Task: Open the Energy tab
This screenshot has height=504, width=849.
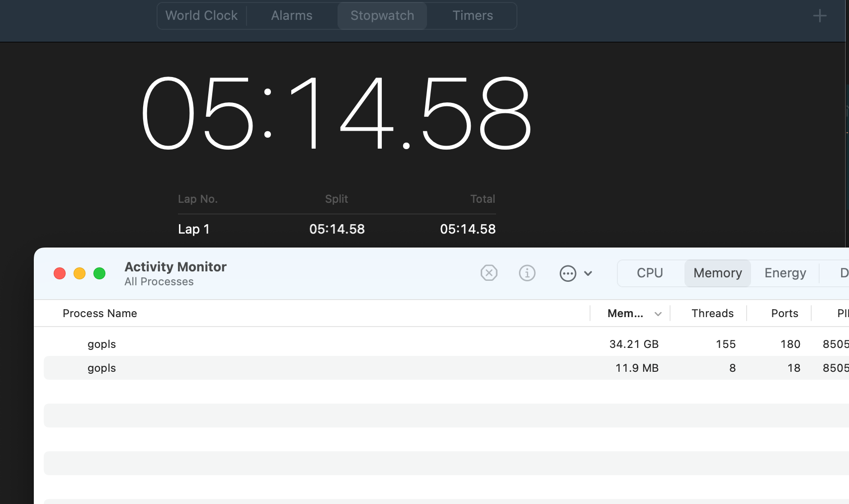Action: pyautogui.click(x=785, y=273)
